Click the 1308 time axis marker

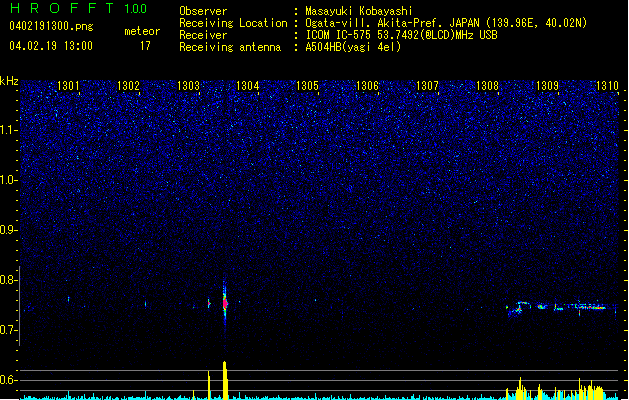click(x=487, y=86)
